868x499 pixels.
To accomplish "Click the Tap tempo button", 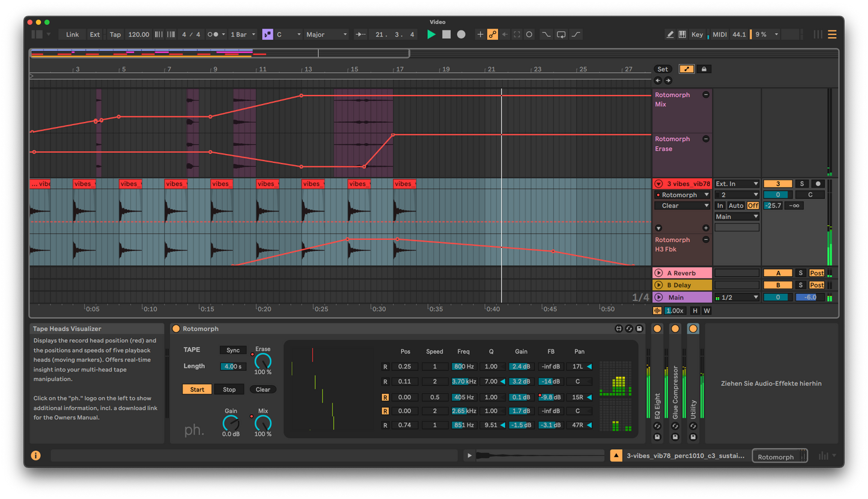I will click(x=115, y=35).
